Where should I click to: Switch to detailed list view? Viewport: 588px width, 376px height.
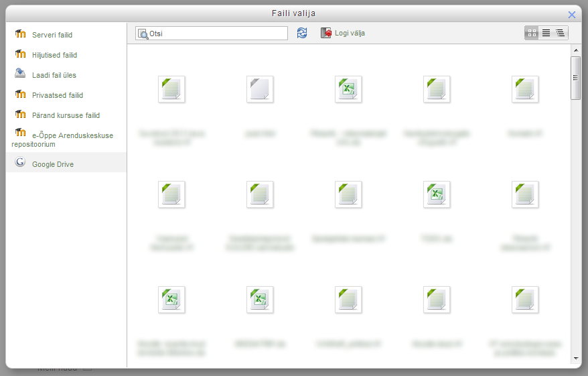point(546,33)
